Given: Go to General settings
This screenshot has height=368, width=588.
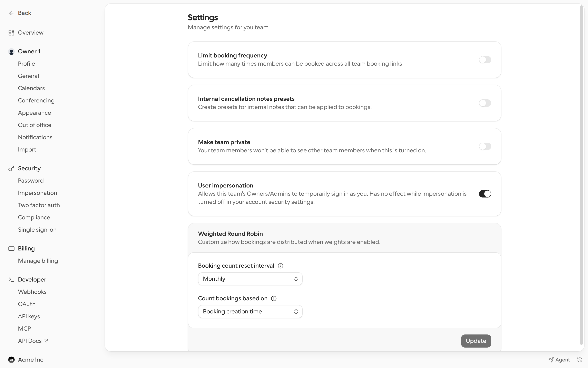Looking at the screenshot, I should (28, 76).
